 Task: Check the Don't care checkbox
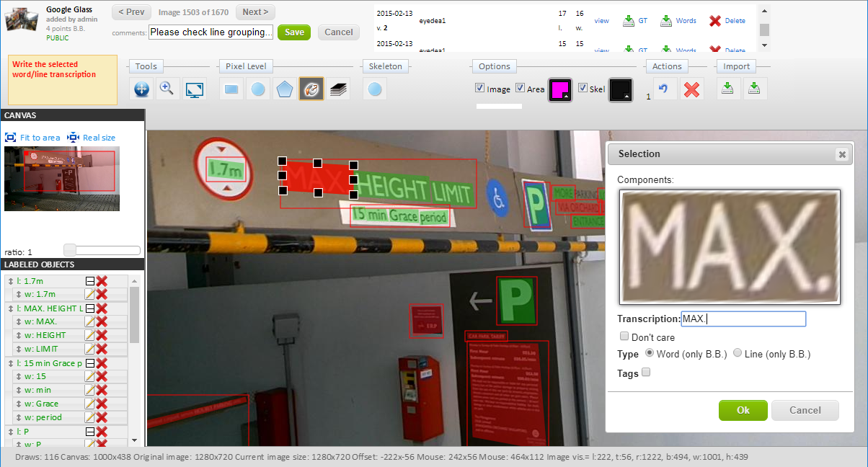pyautogui.click(x=624, y=337)
